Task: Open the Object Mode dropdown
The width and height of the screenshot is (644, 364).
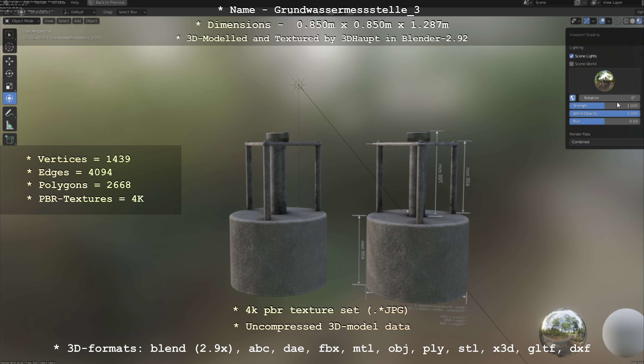Action: [x=22, y=21]
